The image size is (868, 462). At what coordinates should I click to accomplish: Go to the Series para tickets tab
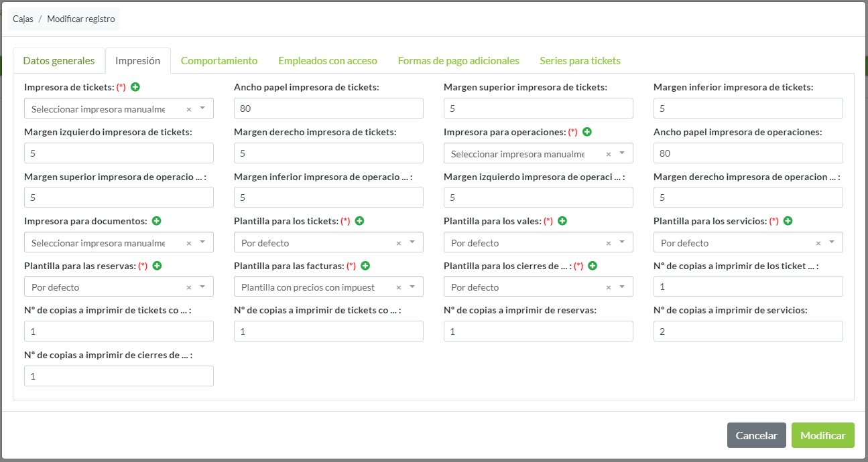pos(580,61)
